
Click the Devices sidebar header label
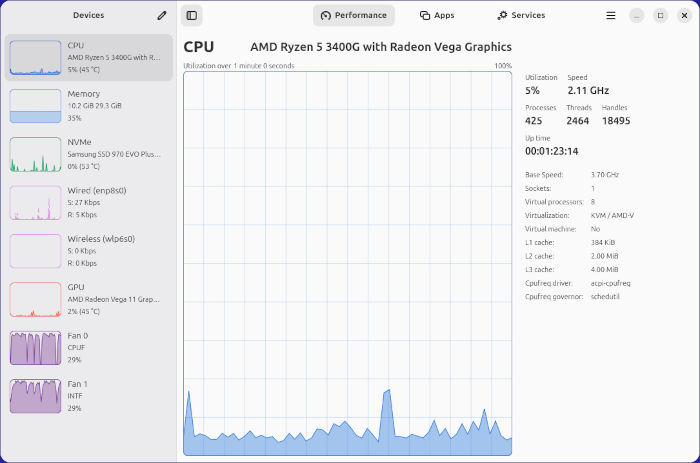click(x=88, y=16)
